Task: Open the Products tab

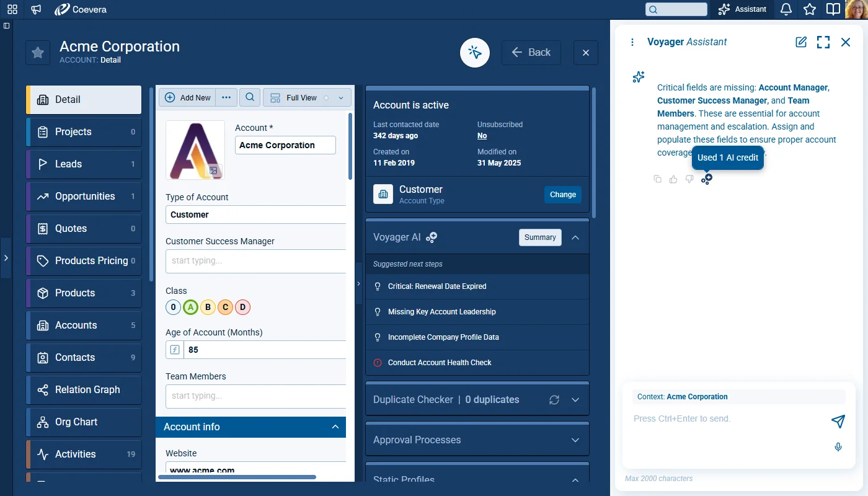Action: [x=84, y=293]
